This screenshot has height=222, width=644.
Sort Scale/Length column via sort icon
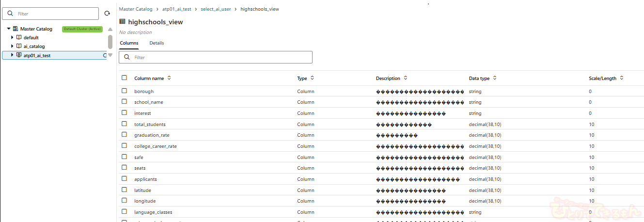pyautogui.click(x=622, y=78)
